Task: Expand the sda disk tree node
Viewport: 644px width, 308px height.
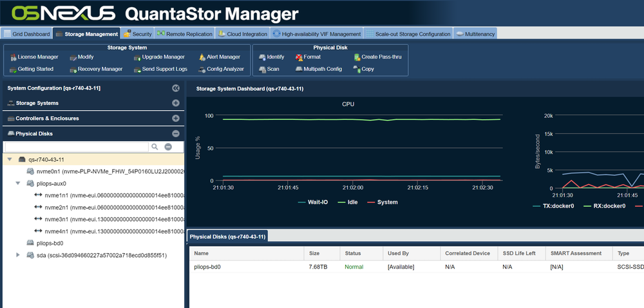Action: [17, 255]
